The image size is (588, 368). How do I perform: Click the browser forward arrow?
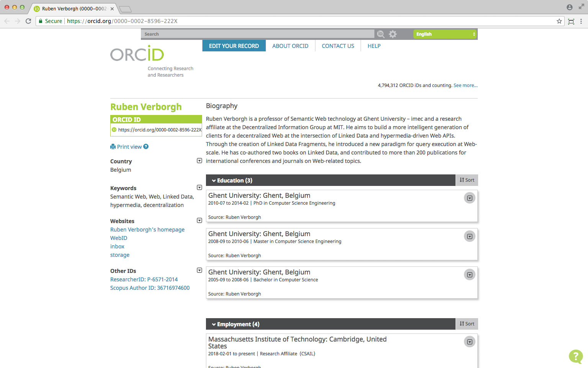click(x=18, y=21)
